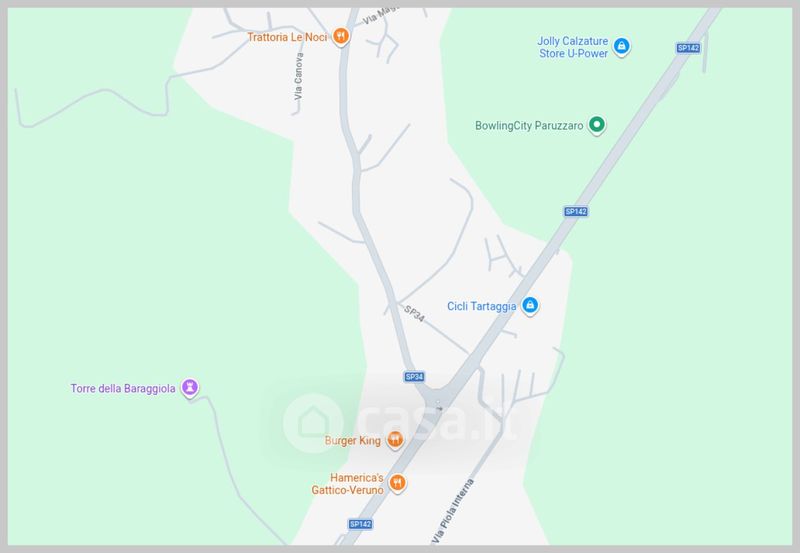Image resolution: width=800 pixels, height=553 pixels.
Task: Open the Burger King restaurant pin
Action: click(x=394, y=440)
